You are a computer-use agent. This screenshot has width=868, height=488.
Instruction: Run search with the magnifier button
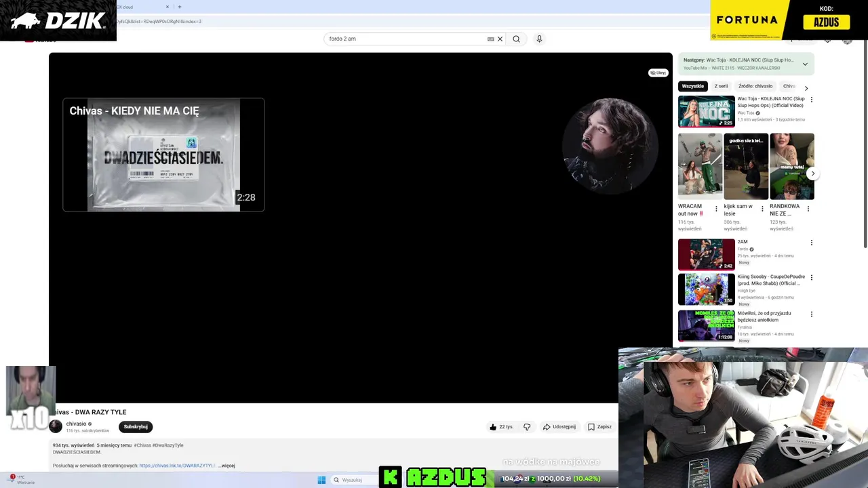[517, 39]
